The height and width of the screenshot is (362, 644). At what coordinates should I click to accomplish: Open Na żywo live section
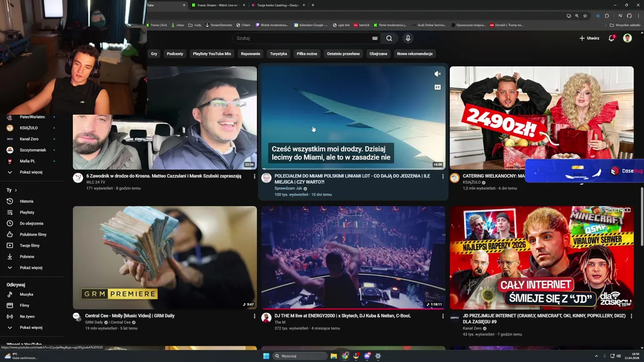27,316
